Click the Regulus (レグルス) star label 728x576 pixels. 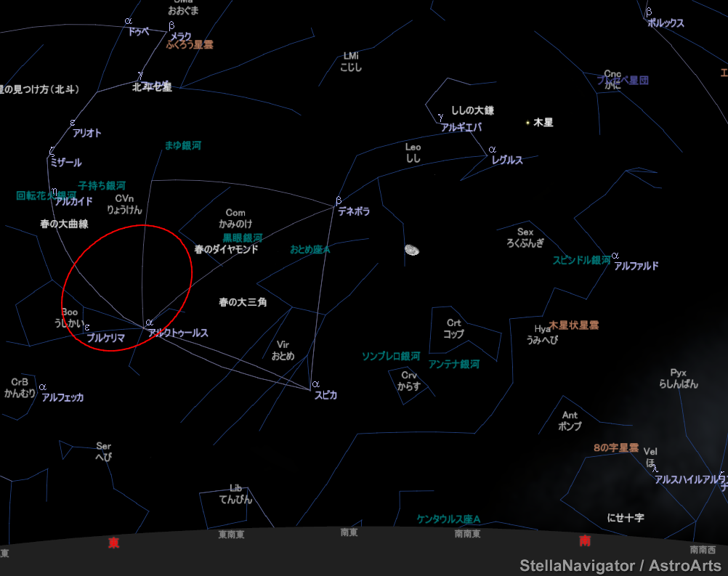[x=506, y=160]
